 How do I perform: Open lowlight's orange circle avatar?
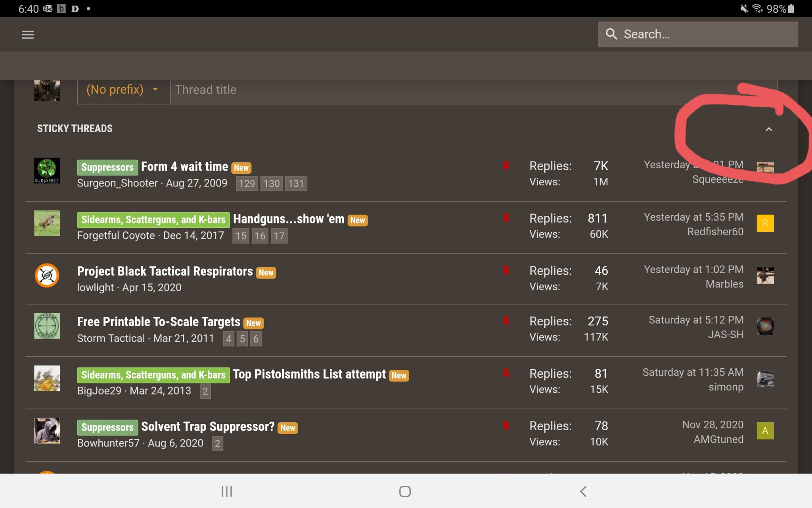point(47,275)
